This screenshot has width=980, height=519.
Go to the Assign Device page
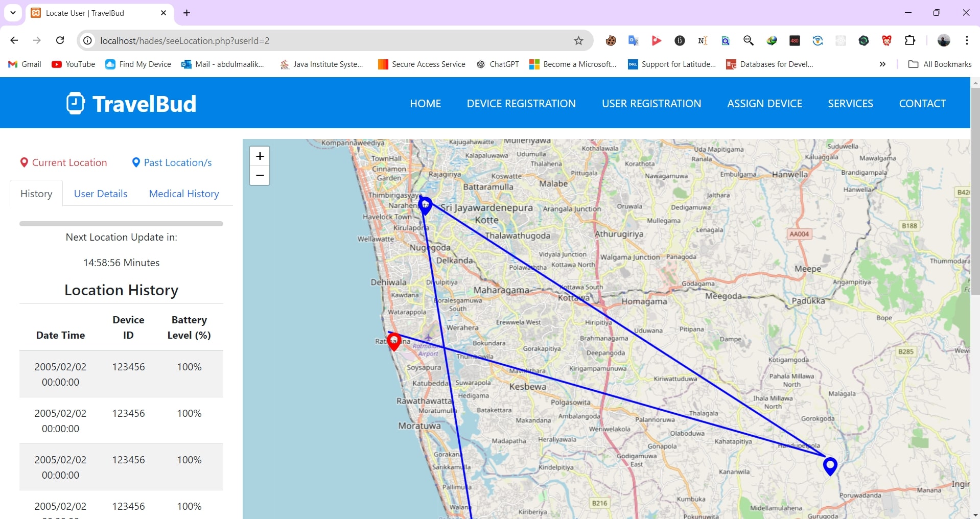[764, 104]
